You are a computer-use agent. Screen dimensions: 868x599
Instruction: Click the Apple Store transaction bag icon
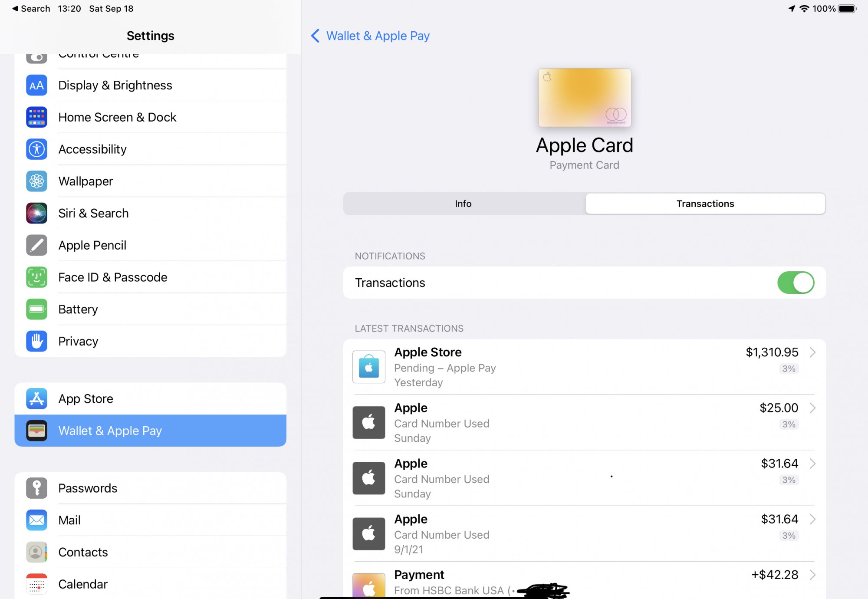(x=368, y=367)
